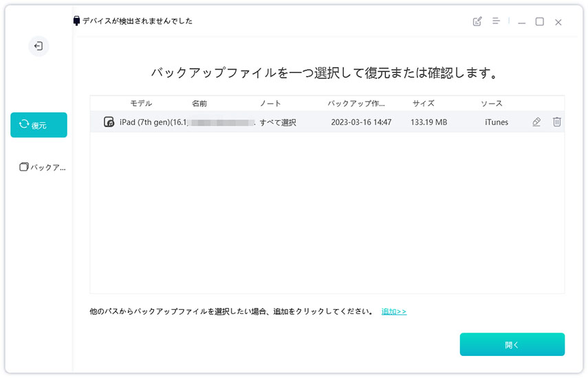This screenshot has height=378, width=588.
Task: Delete the iPad backup with trash icon
Action: click(x=557, y=122)
